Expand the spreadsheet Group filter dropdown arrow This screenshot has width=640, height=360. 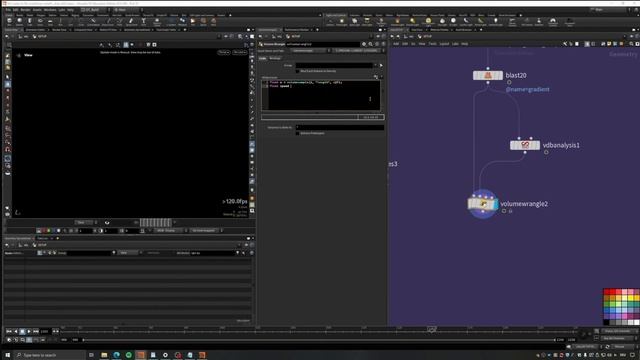pos(114,253)
